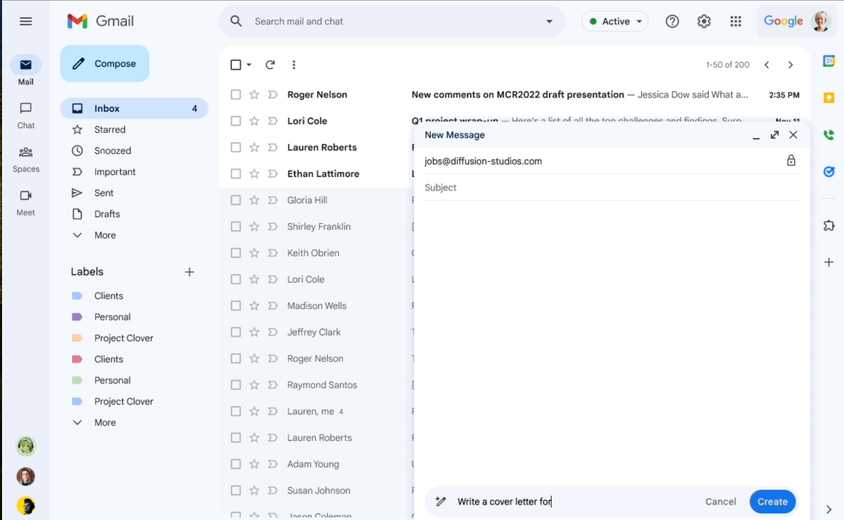
Task: Open the Active status dropdown
Action: coord(616,22)
